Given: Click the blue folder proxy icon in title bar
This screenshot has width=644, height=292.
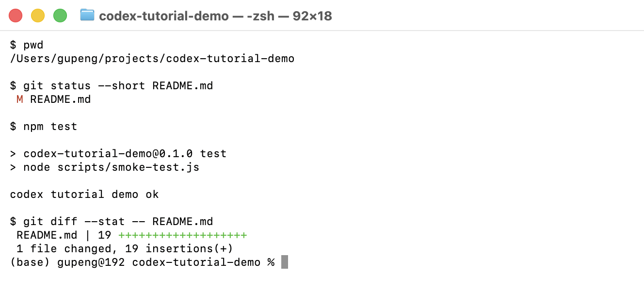Looking at the screenshot, I should [x=87, y=15].
